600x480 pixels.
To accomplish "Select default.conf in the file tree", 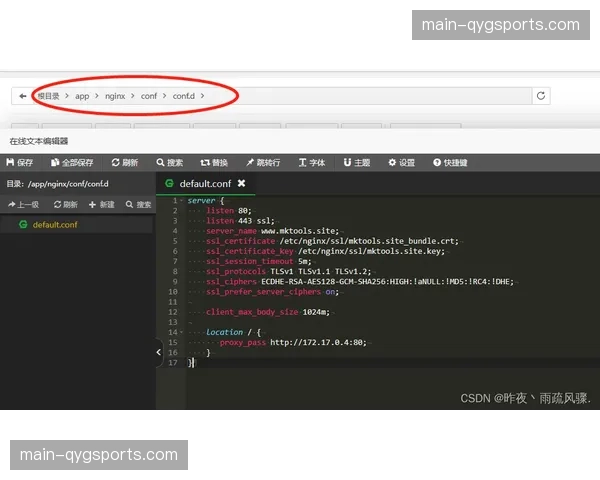I will pos(54,225).
